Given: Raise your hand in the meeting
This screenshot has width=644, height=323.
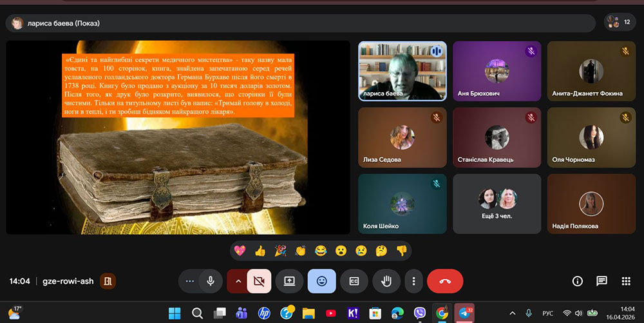Looking at the screenshot, I should (386, 281).
